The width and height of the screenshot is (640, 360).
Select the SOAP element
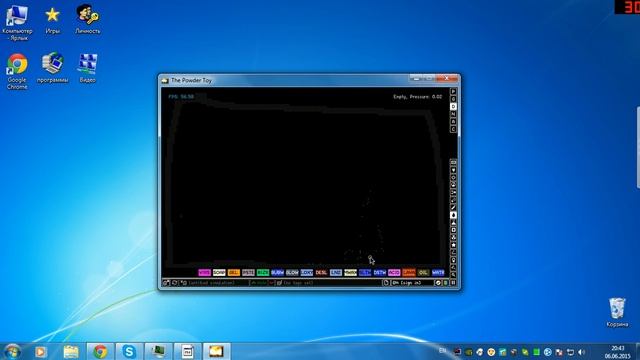pyautogui.click(x=219, y=272)
